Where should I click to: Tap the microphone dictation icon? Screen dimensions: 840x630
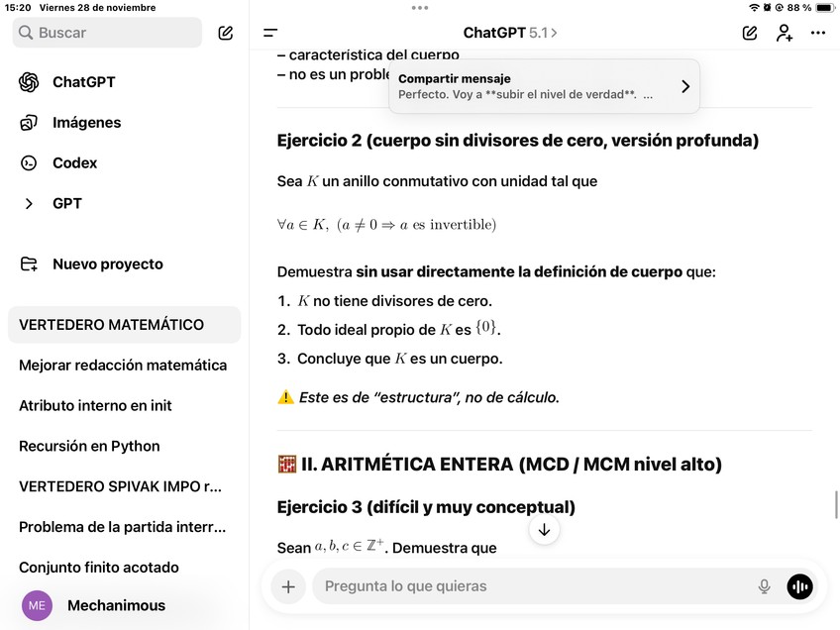(764, 586)
